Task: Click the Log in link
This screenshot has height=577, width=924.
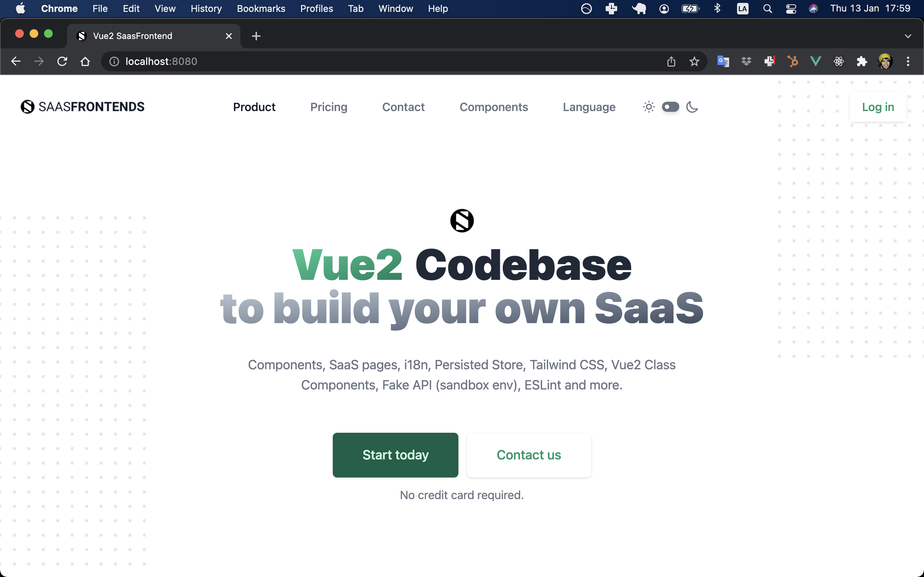Action: pos(878,107)
